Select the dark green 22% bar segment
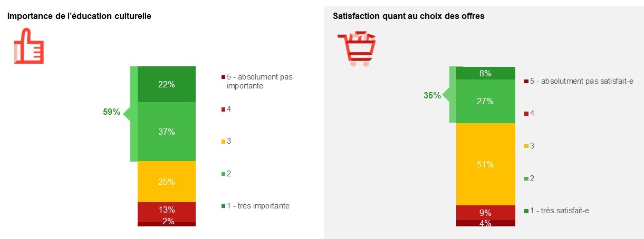 [167, 84]
